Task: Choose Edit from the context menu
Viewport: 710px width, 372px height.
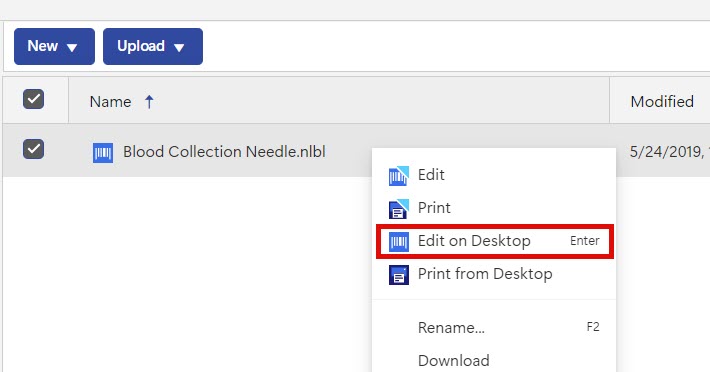Action: tap(494, 175)
